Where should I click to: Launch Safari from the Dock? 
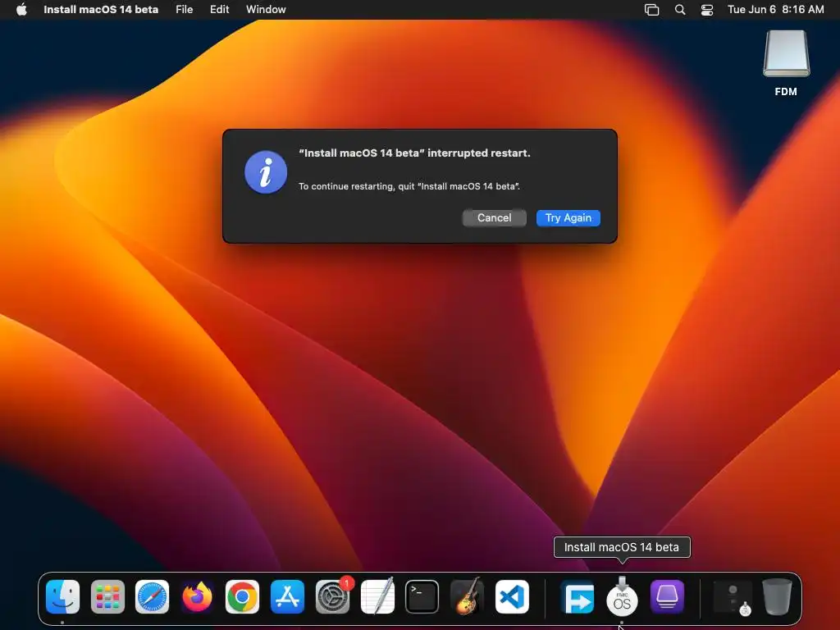click(x=152, y=597)
